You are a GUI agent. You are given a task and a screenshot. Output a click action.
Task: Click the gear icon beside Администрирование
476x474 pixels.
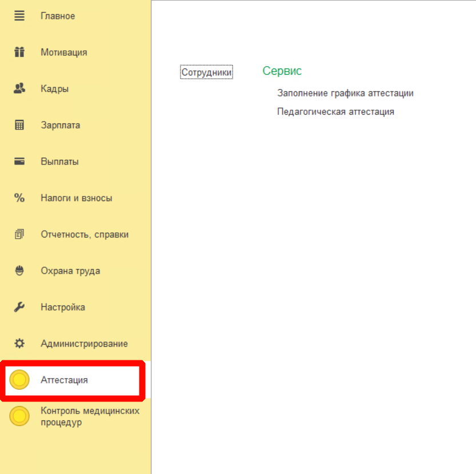click(19, 344)
